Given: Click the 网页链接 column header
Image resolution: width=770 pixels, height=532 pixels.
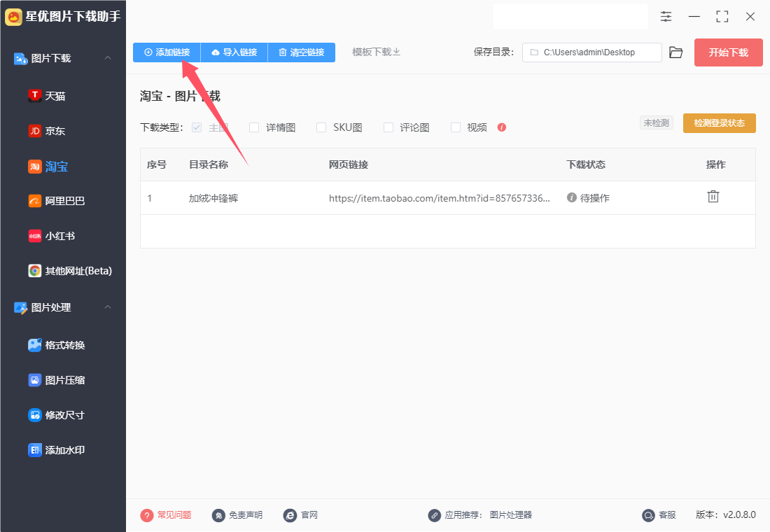Looking at the screenshot, I should click(349, 164).
